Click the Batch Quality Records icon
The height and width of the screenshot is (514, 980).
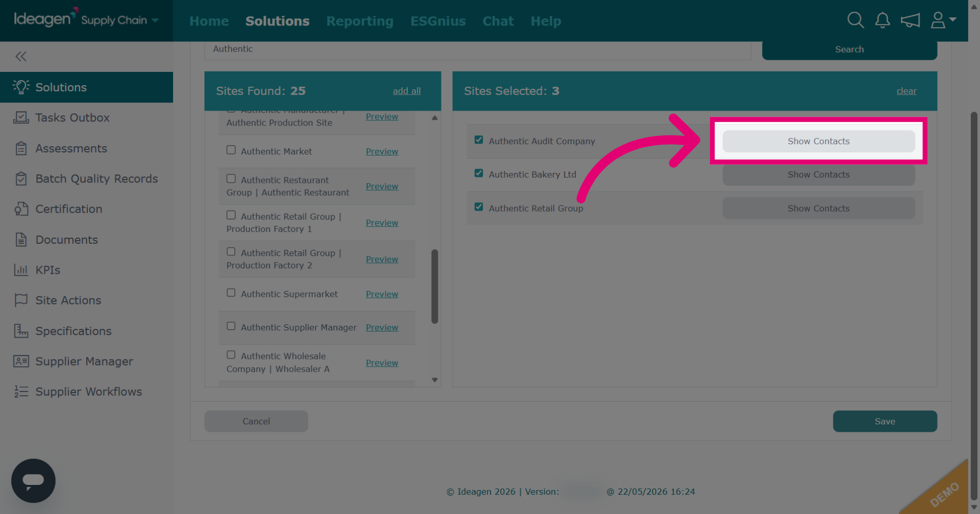point(21,179)
